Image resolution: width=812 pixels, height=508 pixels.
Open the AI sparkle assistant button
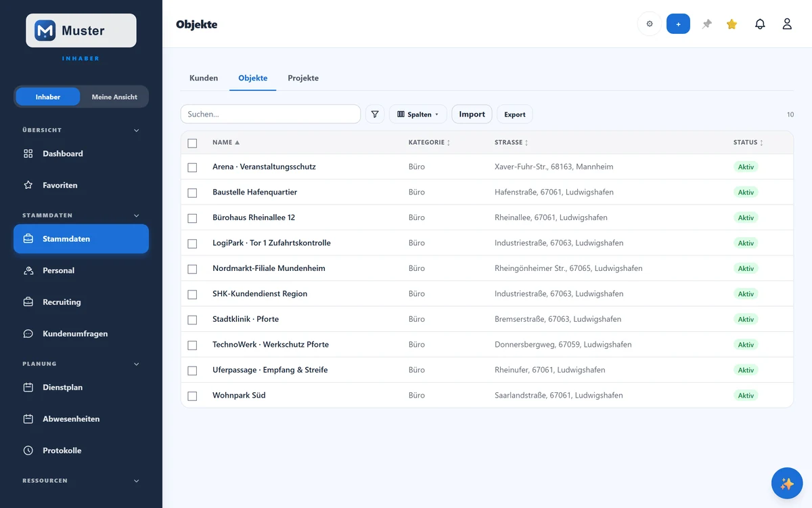[x=787, y=484]
